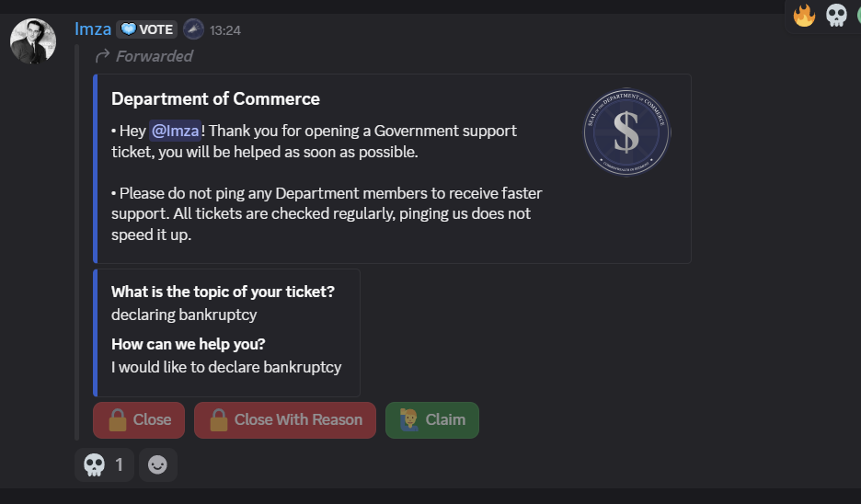
Task: Click the megaphone role icon beside timestamp
Action: click(x=193, y=29)
